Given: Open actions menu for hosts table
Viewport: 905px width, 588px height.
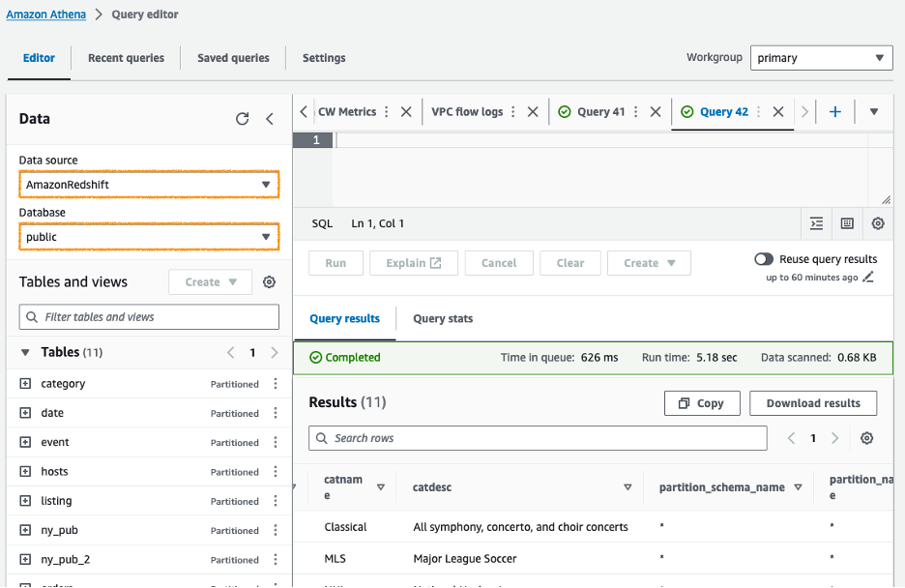Looking at the screenshot, I should click(276, 472).
